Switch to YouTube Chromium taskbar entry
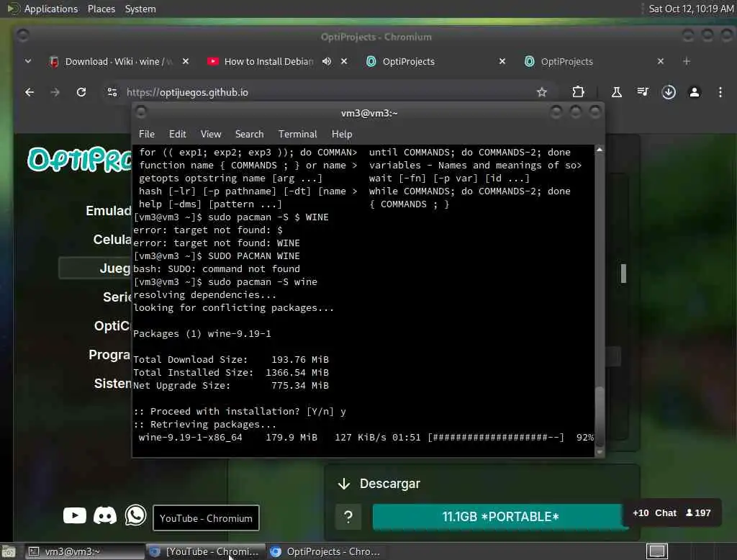 (x=205, y=551)
